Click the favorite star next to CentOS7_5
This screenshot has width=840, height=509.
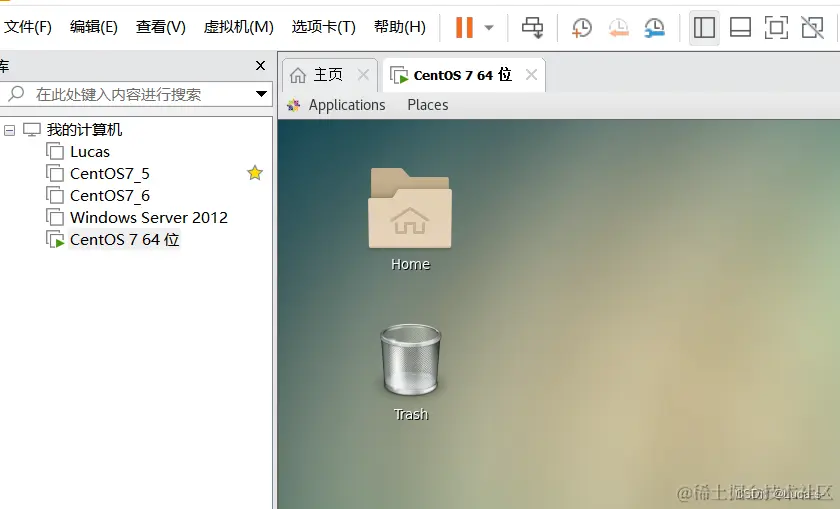[255, 173]
